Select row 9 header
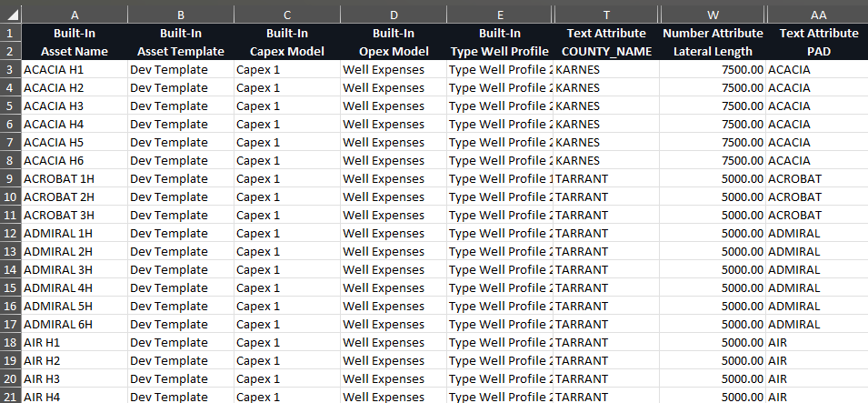The width and height of the screenshot is (868, 403). (11, 178)
